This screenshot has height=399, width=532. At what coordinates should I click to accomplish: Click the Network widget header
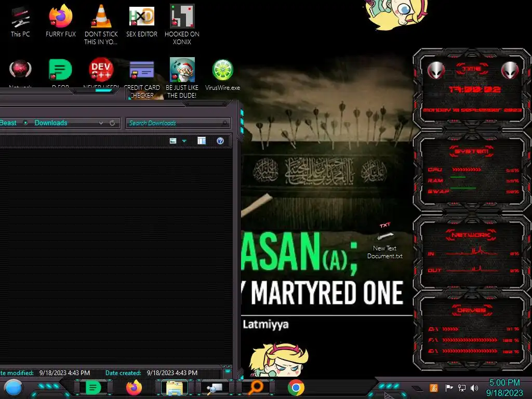coord(472,235)
